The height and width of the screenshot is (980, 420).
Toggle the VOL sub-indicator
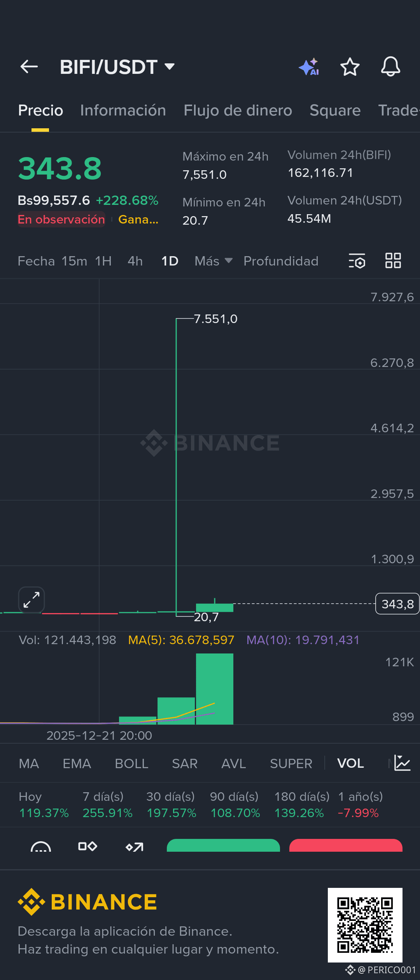coord(350,763)
